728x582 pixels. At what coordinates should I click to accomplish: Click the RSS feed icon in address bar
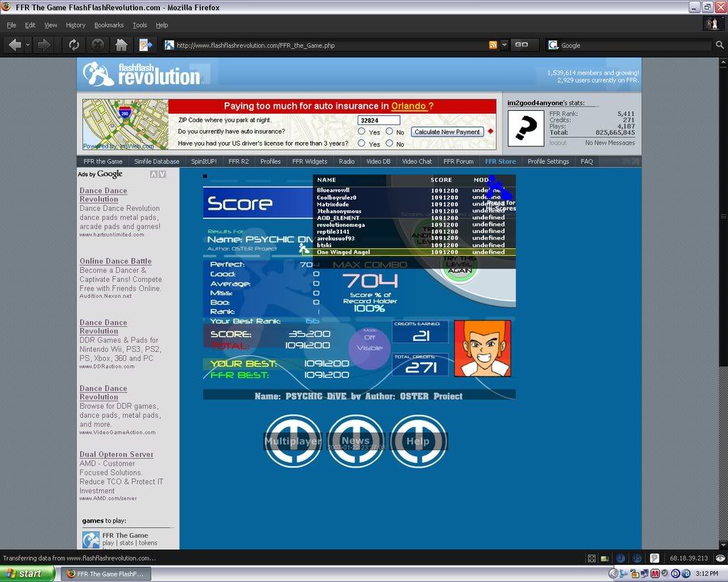[x=493, y=45]
